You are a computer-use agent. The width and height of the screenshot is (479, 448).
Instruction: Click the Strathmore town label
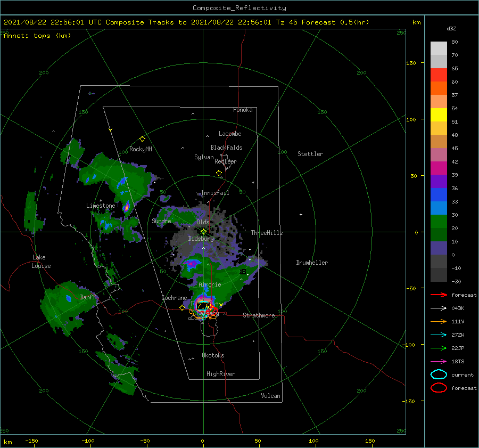coord(259,315)
